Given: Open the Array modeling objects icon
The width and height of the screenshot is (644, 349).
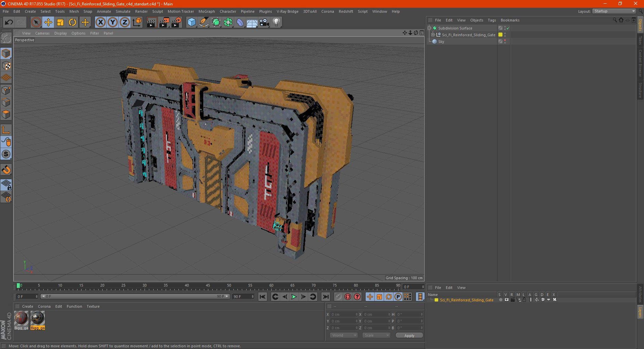Looking at the screenshot, I should pyautogui.click(x=228, y=22).
